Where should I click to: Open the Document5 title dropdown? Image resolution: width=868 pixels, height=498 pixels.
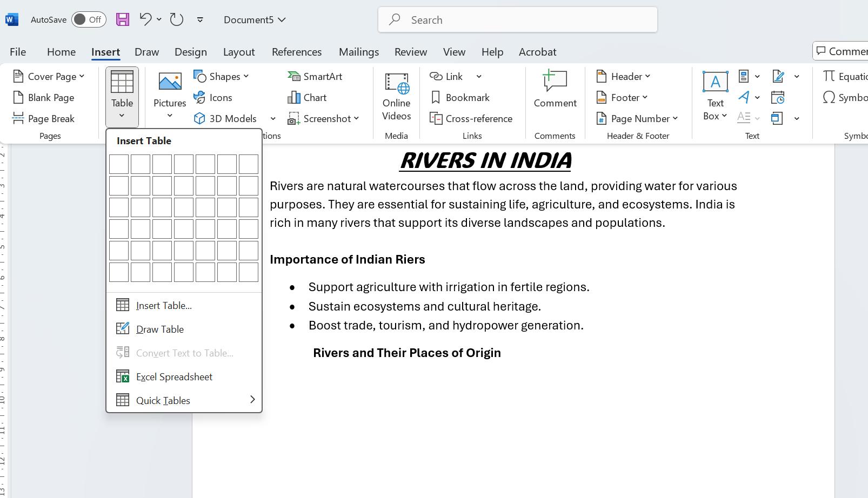[x=255, y=20]
